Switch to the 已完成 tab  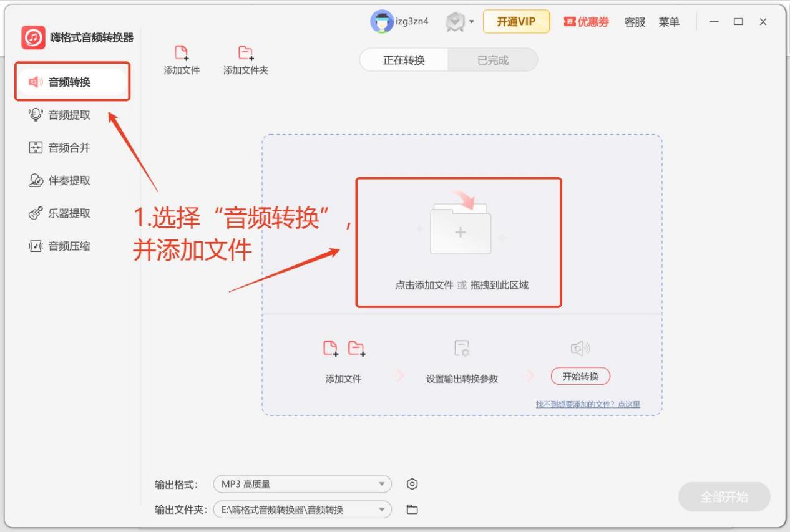click(493, 60)
